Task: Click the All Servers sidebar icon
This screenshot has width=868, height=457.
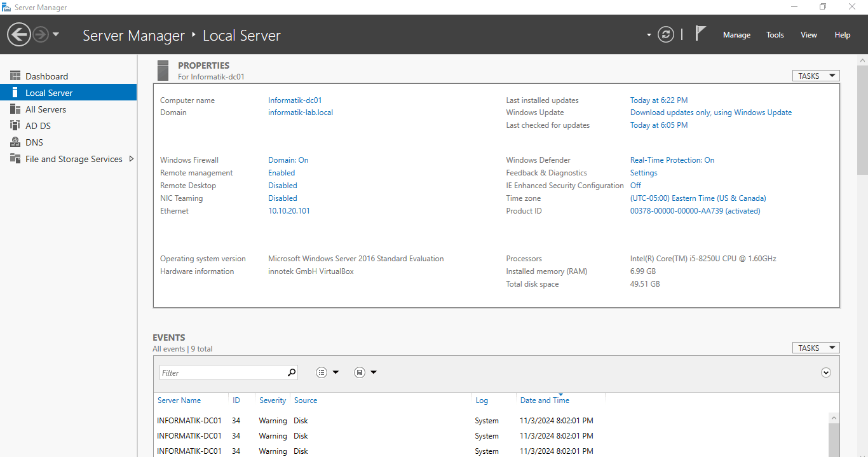Action: [15, 109]
